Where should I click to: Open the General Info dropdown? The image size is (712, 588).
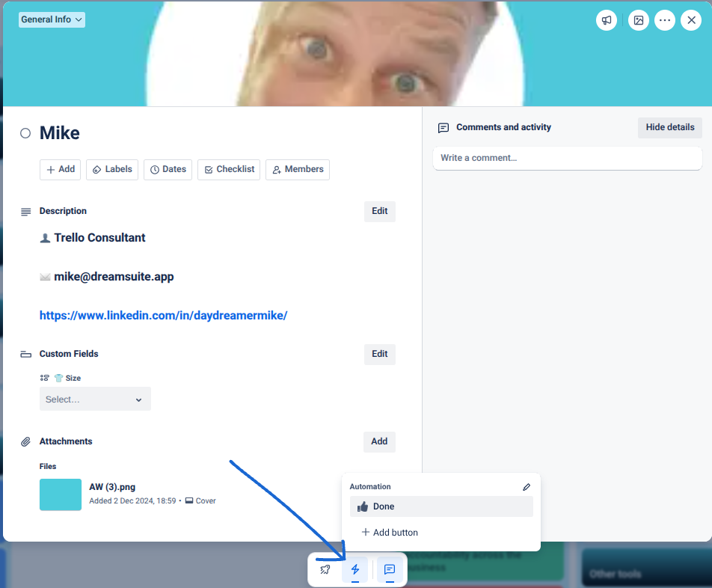pos(51,19)
